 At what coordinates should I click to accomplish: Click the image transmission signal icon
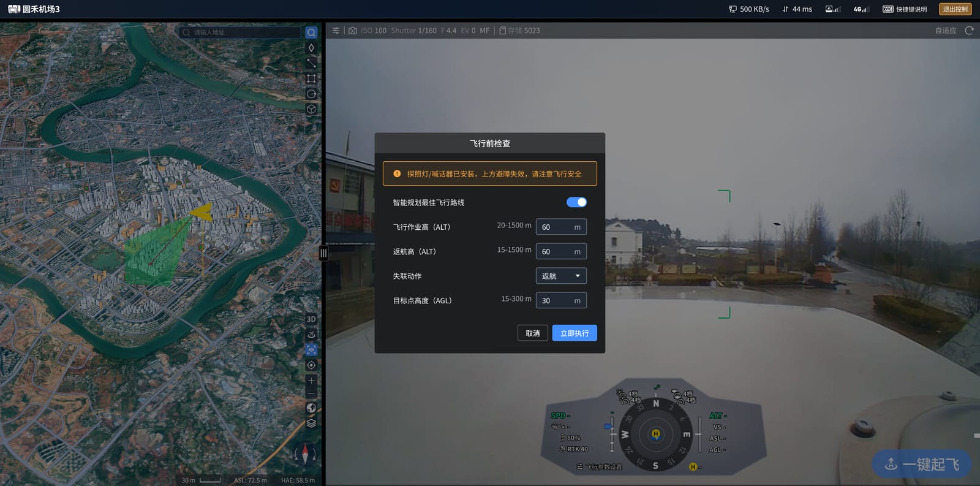coord(832,9)
